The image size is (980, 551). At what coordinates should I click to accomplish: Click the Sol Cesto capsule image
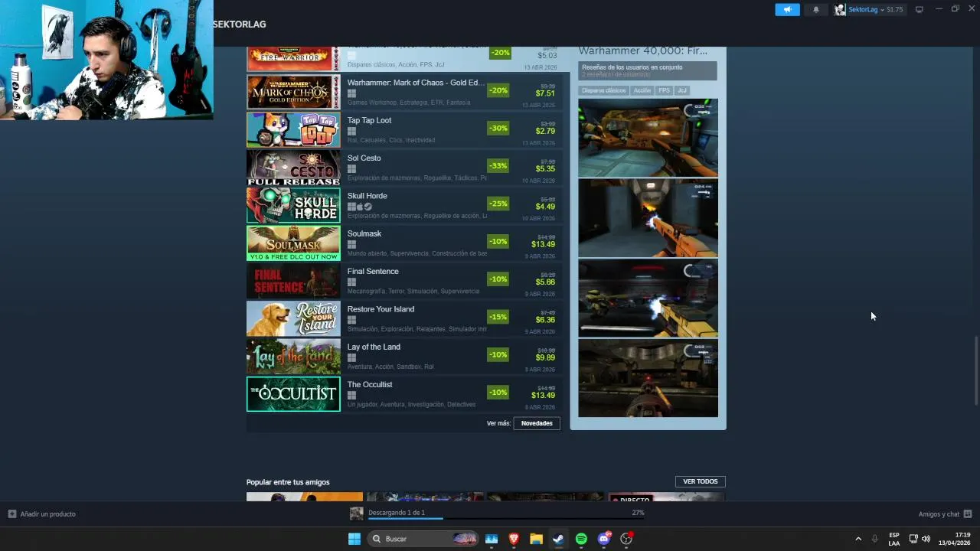293,168
